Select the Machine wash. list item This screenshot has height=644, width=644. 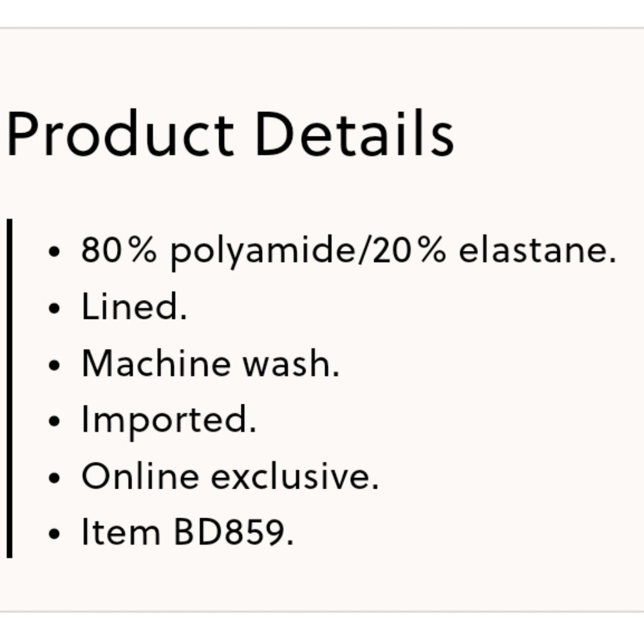[x=211, y=363]
